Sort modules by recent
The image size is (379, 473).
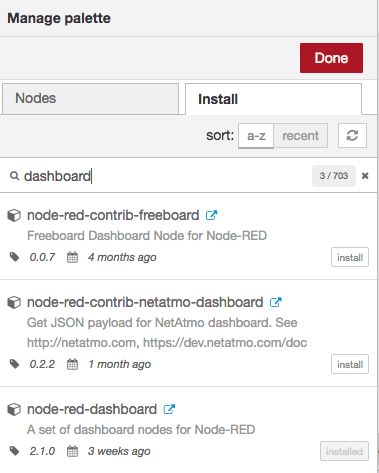pyautogui.click(x=300, y=136)
